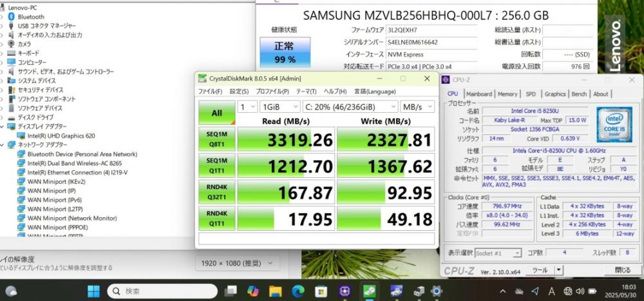The width and height of the screenshot is (644, 301).
Task: Open Settings gear icon in the taskbar
Action: tap(436, 291)
